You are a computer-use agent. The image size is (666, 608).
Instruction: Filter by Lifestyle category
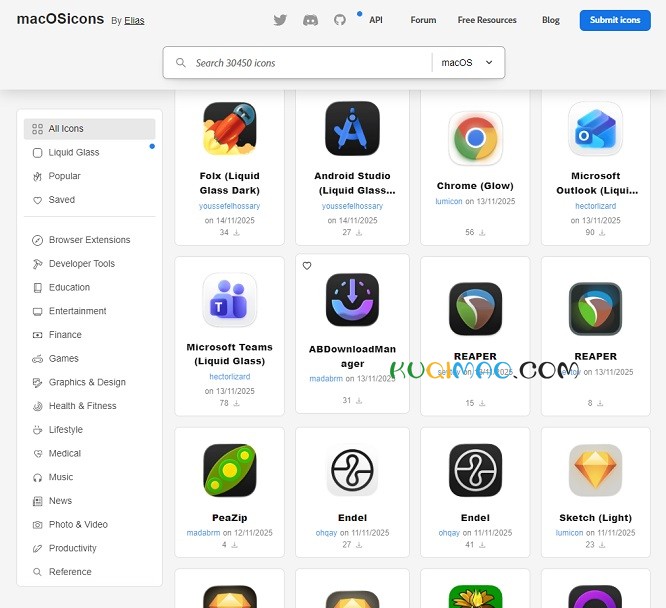[x=90, y=430]
